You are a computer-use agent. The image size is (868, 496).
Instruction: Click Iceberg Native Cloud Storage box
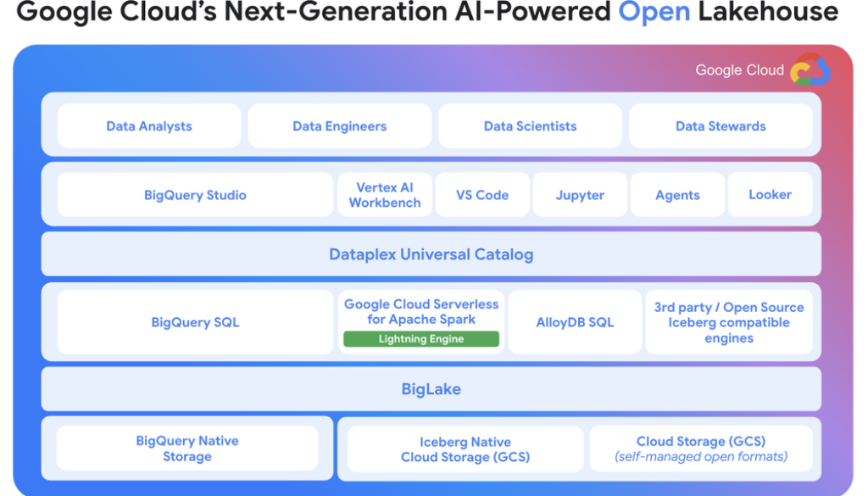point(465,449)
